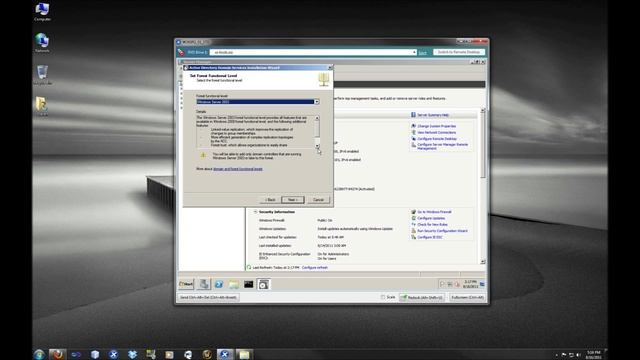
Task: Click Server Summary Help link
Action: 433,115
